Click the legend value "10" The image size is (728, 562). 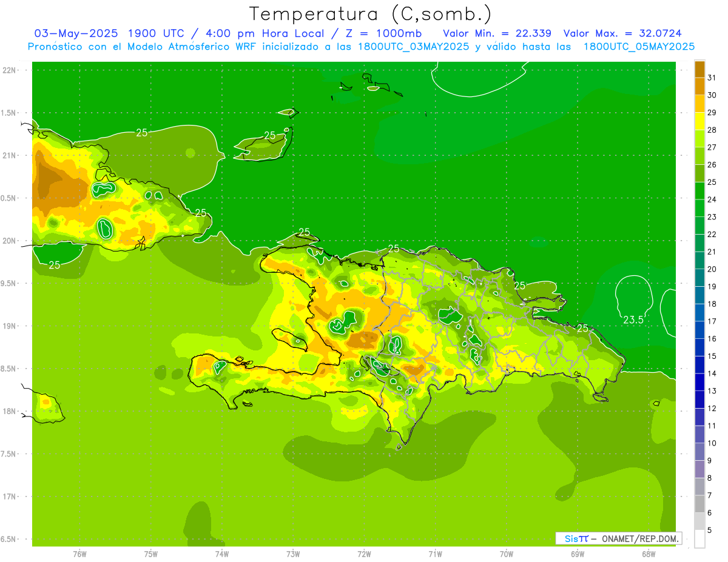click(712, 443)
